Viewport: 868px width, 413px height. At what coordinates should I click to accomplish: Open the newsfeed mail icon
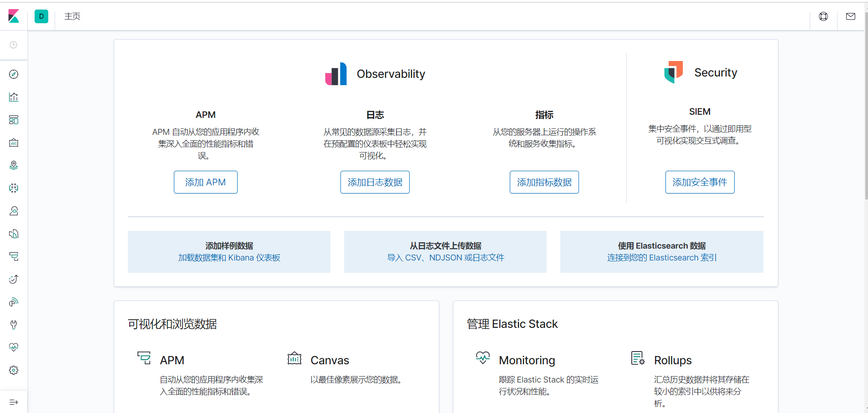(851, 16)
